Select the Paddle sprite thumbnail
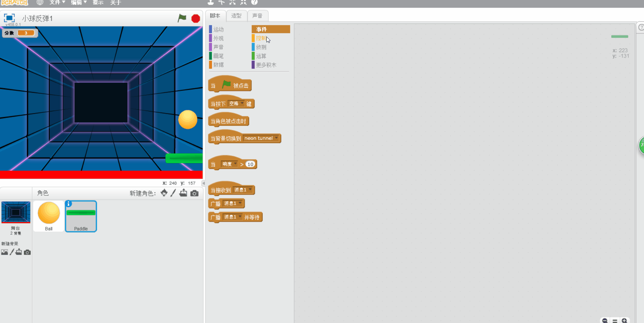 tap(81, 216)
